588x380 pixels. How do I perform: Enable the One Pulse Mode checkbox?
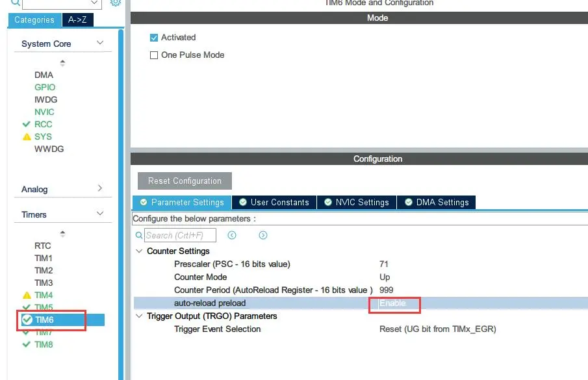tap(154, 55)
